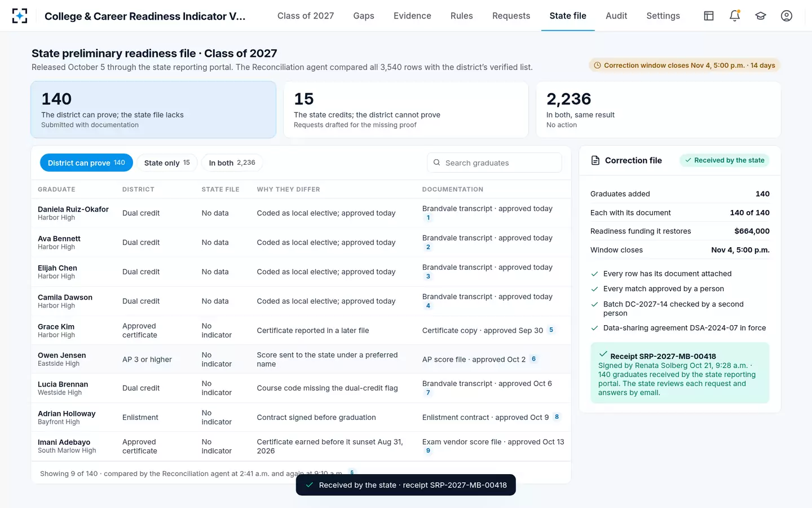
Task: Focus the Search graduates field
Action: 495,163
